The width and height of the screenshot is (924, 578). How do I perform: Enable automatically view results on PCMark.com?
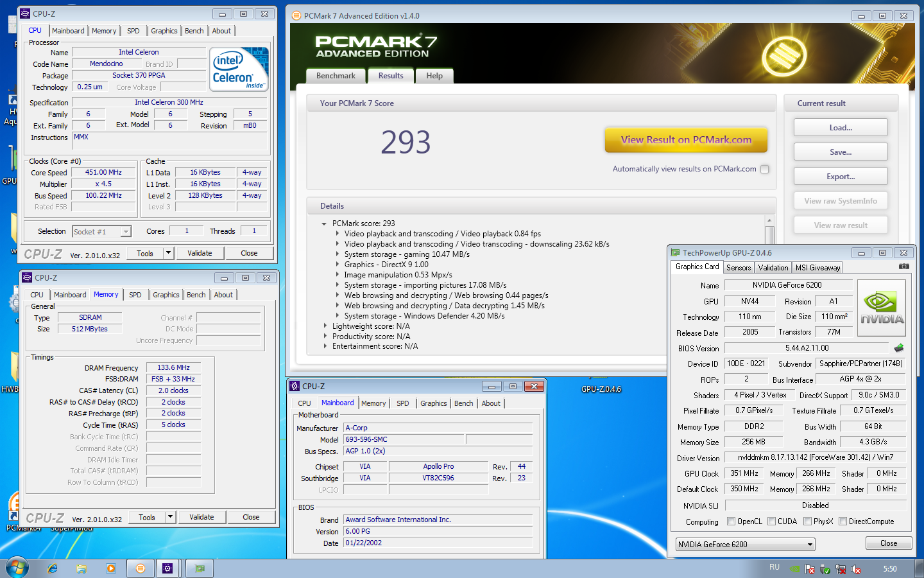tap(764, 170)
